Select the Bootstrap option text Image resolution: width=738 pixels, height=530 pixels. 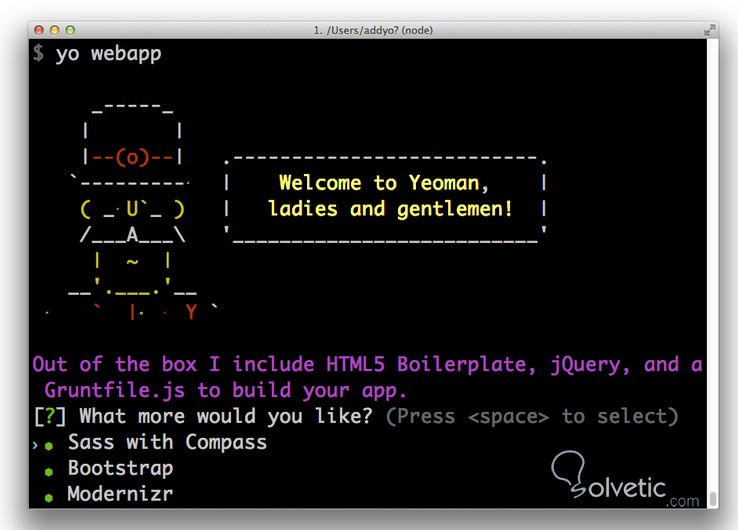click(x=120, y=468)
